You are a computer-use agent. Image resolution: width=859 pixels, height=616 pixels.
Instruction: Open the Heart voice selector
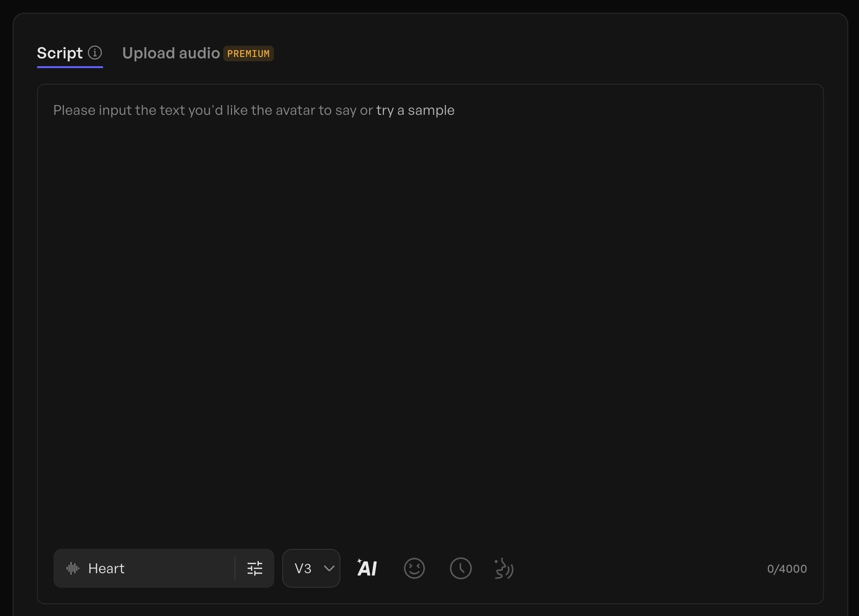point(144,568)
